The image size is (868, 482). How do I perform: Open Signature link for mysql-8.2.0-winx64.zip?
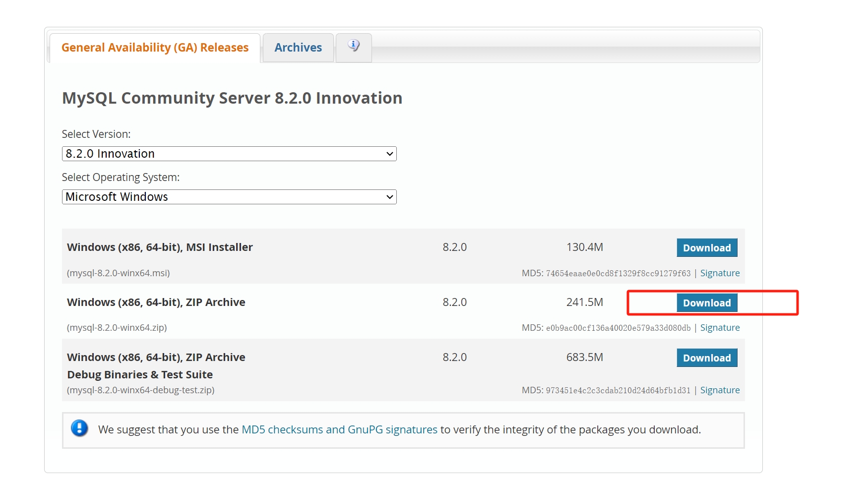click(719, 328)
